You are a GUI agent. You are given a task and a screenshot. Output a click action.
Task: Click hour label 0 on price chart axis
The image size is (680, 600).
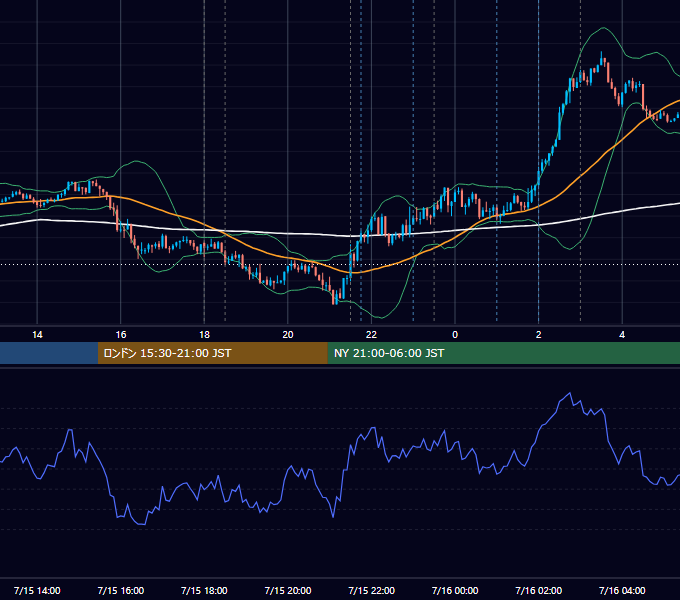pos(455,335)
